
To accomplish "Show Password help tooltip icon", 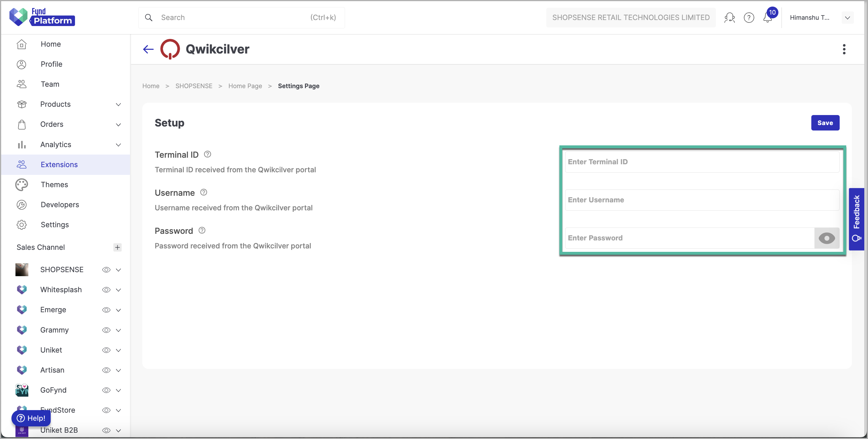I will pyautogui.click(x=202, y=230).
